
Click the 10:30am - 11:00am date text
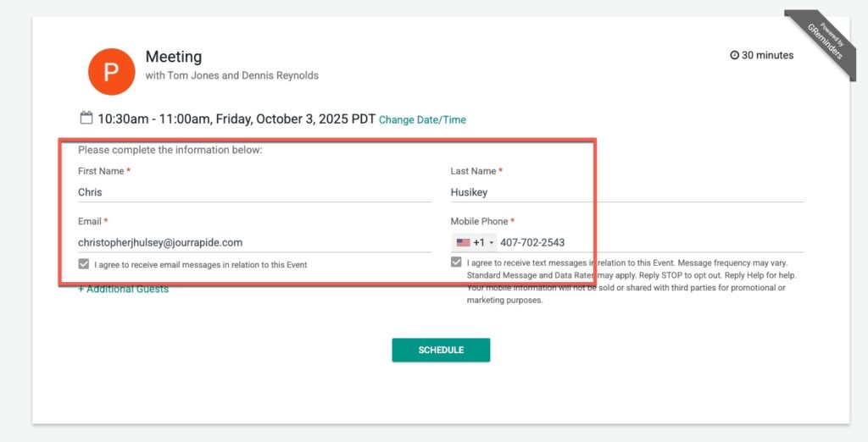[236, 119]
